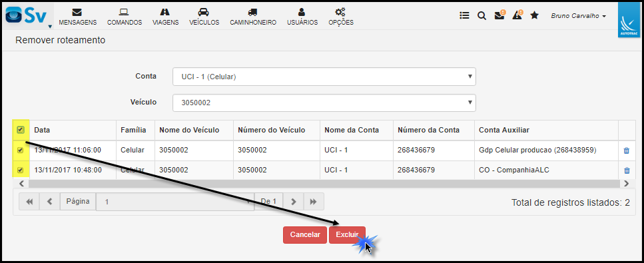This screenshot has width=644, height=263.
Task: Open the Caminhoneiro truck menu
Action: coord(253,17)
